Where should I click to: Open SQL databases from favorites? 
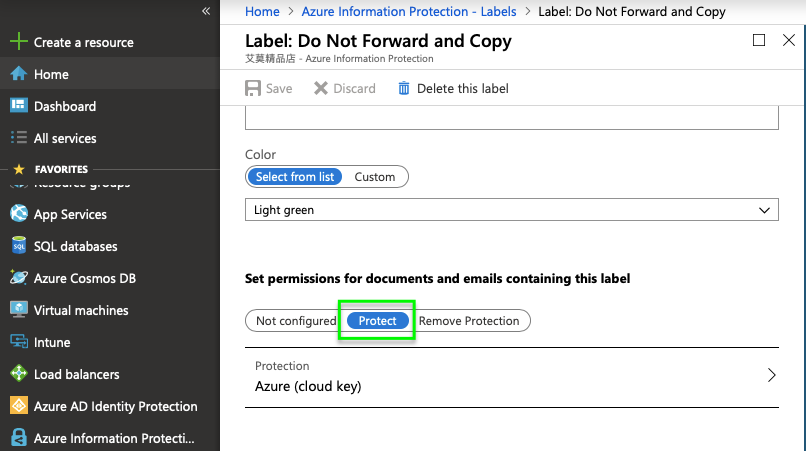coord(76,246)
